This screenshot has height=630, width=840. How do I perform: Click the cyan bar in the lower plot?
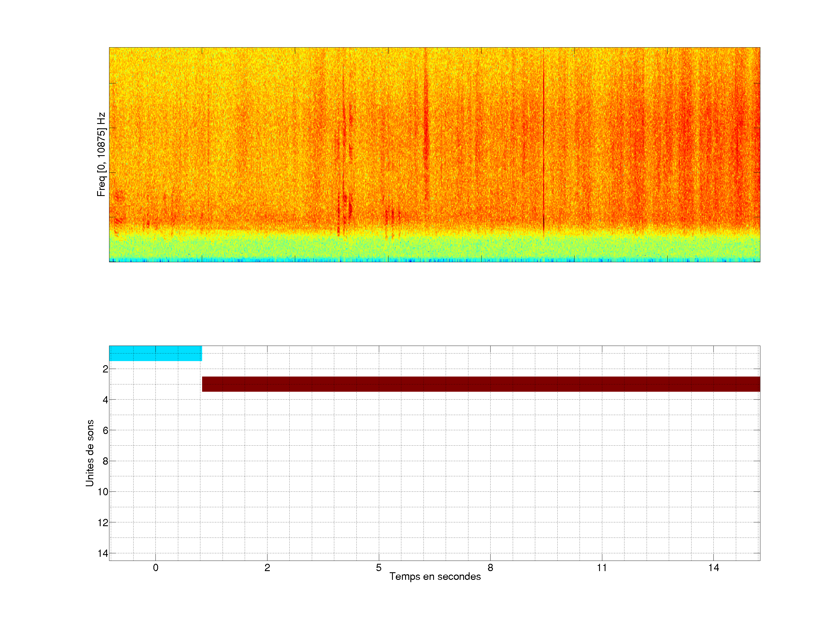point(155,353)
